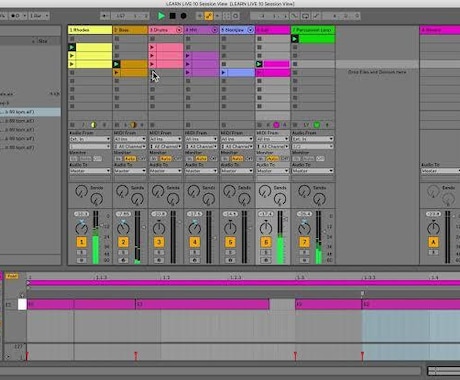The width and height of the screenshot is (460, 380).
Task: Select the '6 Sub' track header
Action: click(273, 30)
